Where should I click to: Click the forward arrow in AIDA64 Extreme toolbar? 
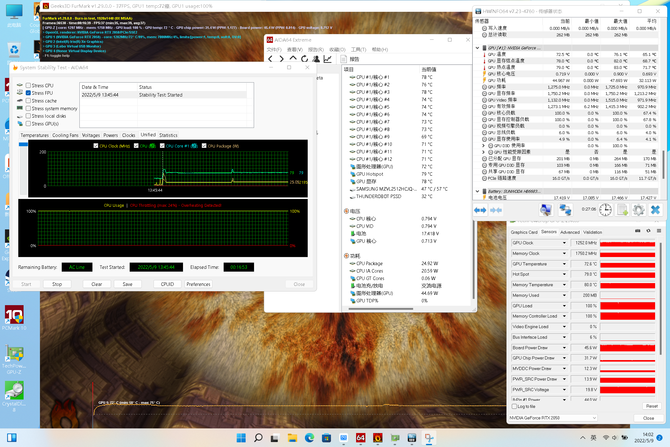point(282,59)
